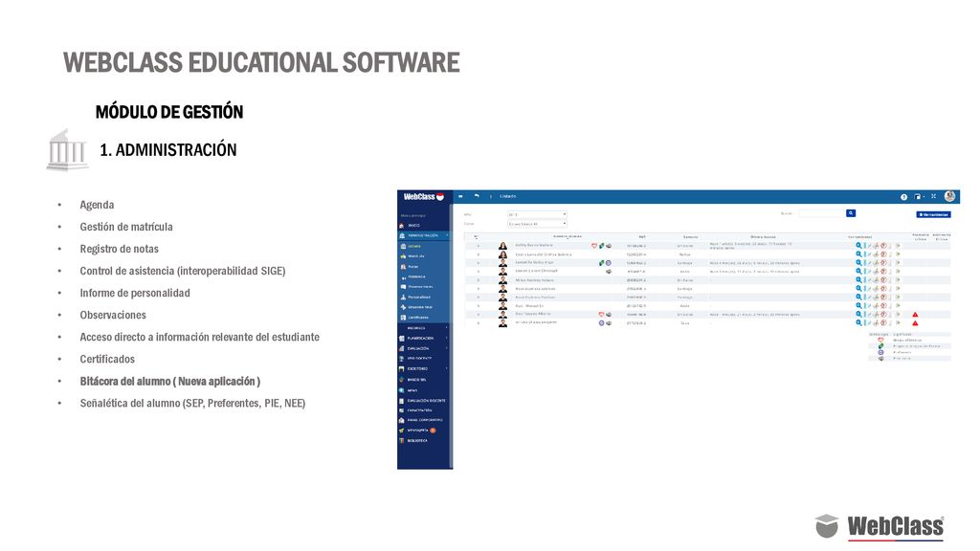This screenshot has width=980, height=551.
Task: Open the BANCO SEL sidebar icon
Action: [401, 379]
